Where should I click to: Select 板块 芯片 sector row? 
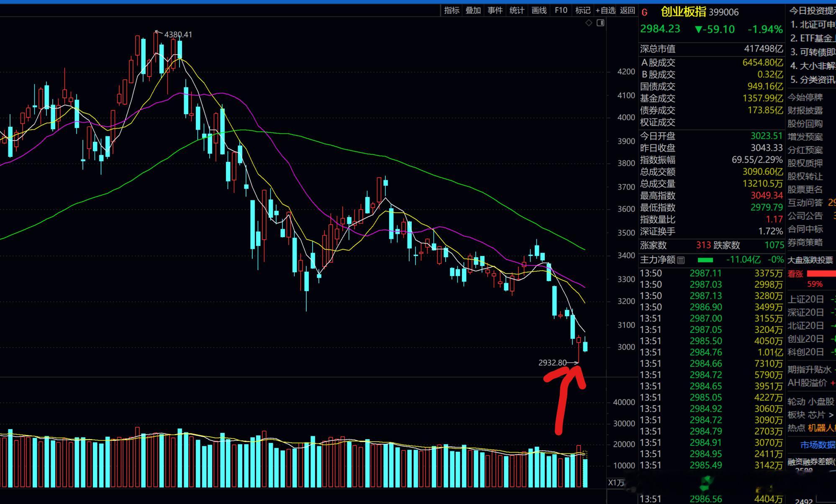tap(811, 415)
